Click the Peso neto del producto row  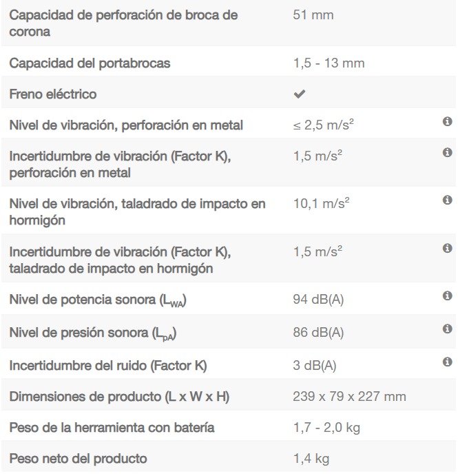229,458
